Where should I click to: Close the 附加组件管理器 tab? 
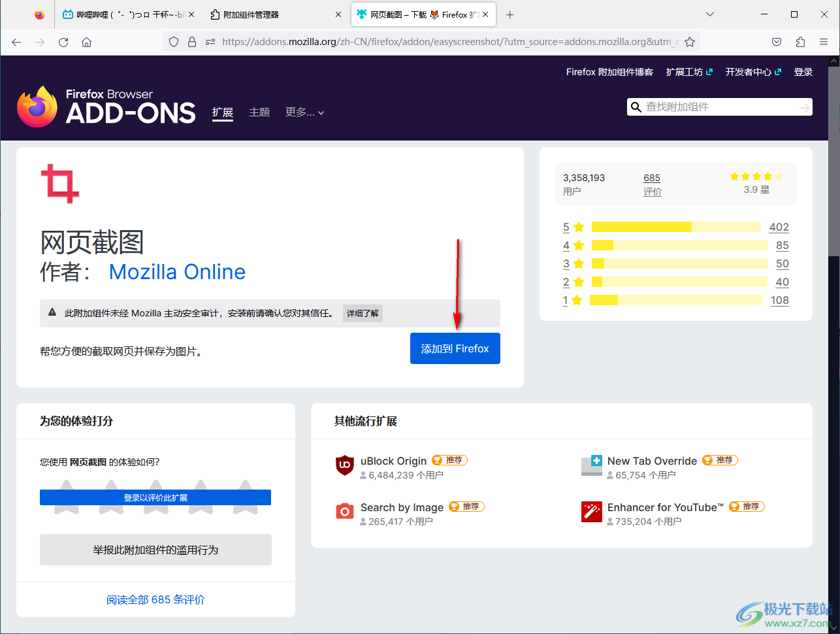click(x=338, y=14)
